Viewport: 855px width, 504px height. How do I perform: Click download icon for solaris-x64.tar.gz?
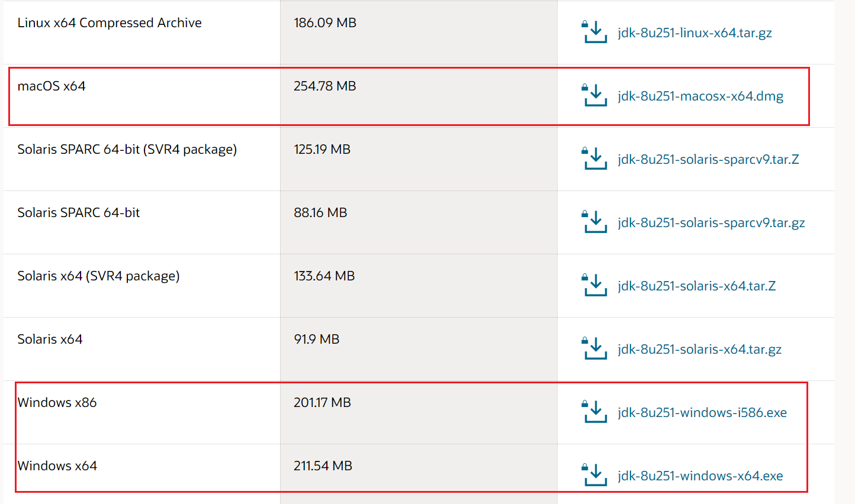pyautogui.click(x=595, y=349)
